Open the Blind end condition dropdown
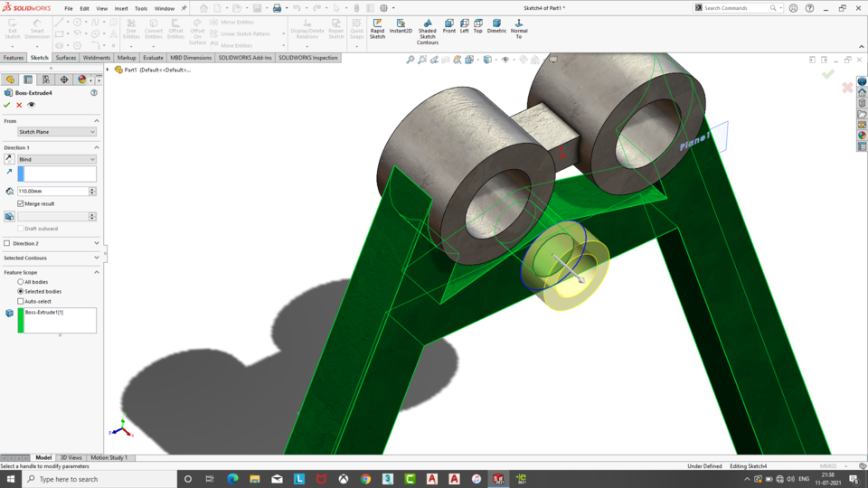The width and height of the screenshot is (868, 488). (x=56, y=159)
